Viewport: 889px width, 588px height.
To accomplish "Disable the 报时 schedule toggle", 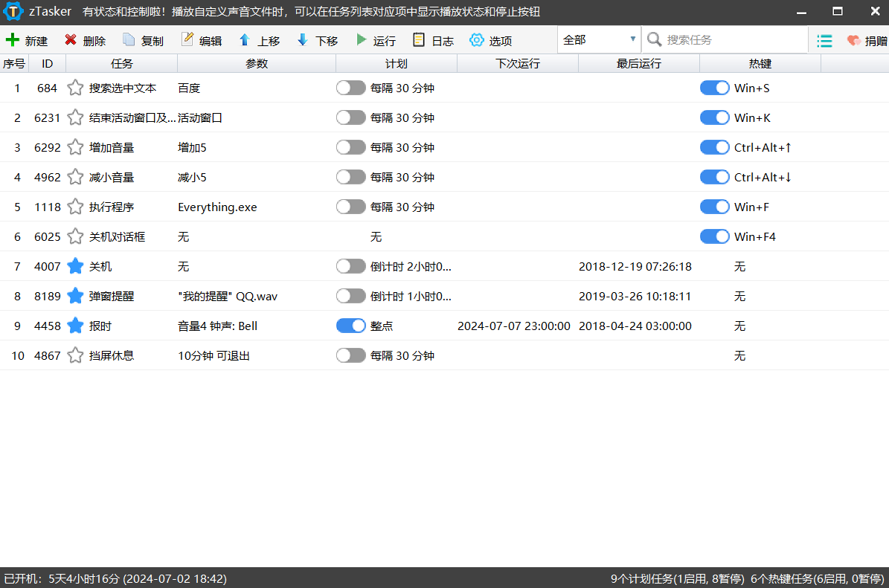I will point(350,326).
